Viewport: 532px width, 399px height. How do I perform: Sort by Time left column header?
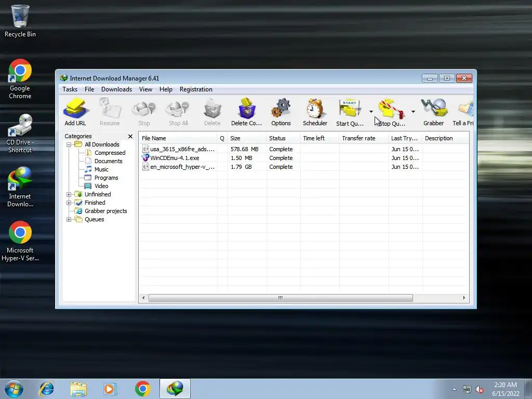(x=320, y=138)
